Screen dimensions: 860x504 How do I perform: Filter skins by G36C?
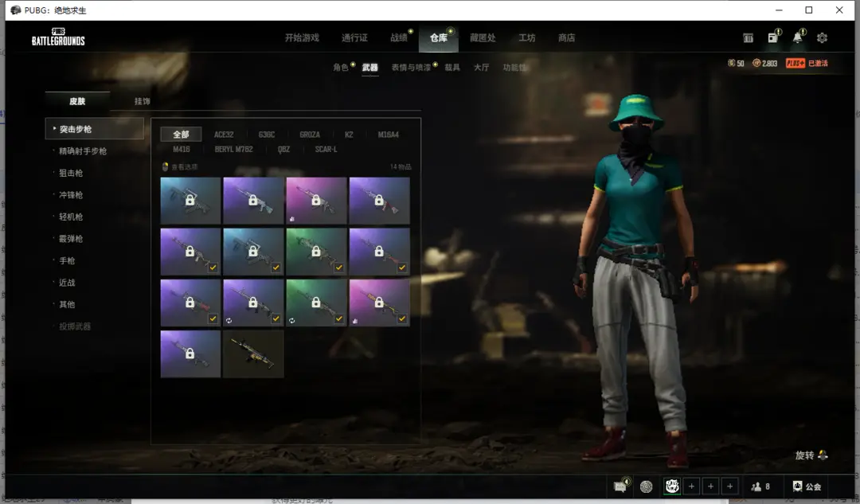(x=267, y=135)
